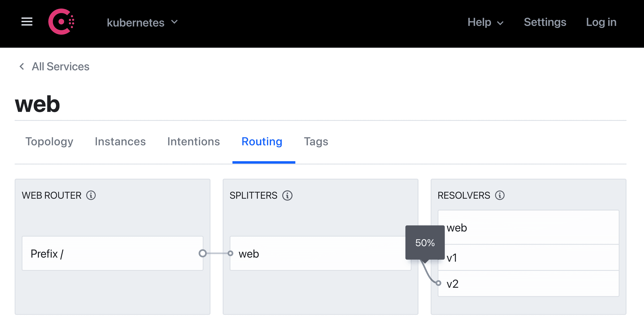Select the Tags tab

coord(316,142)
